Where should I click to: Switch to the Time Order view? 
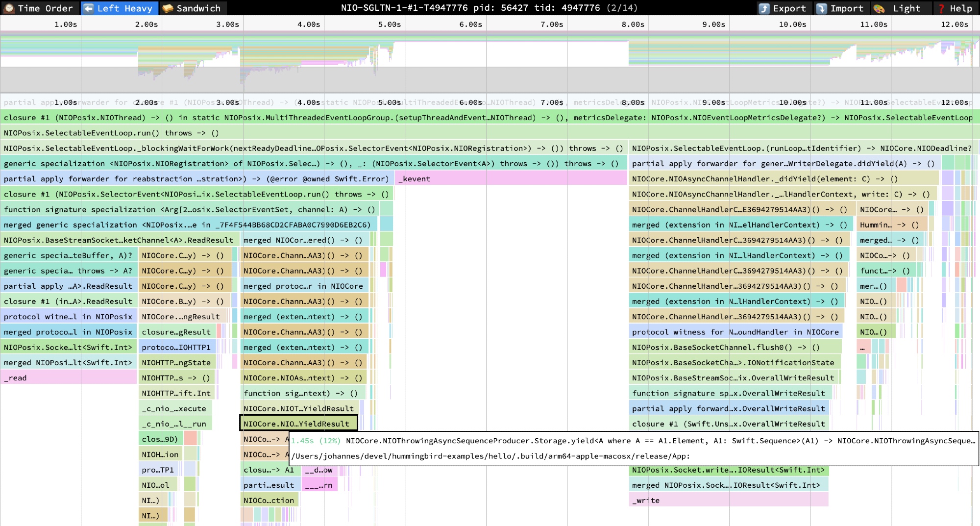[x=39, y=8]
